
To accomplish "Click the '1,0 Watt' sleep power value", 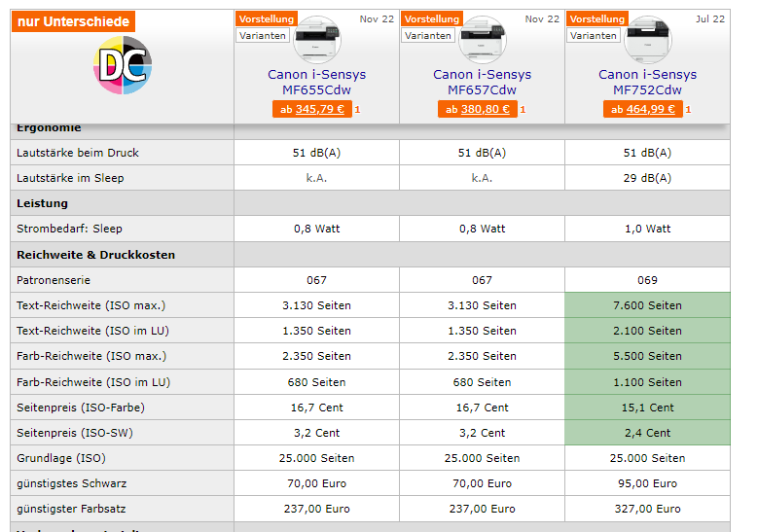I will [647, 229].
